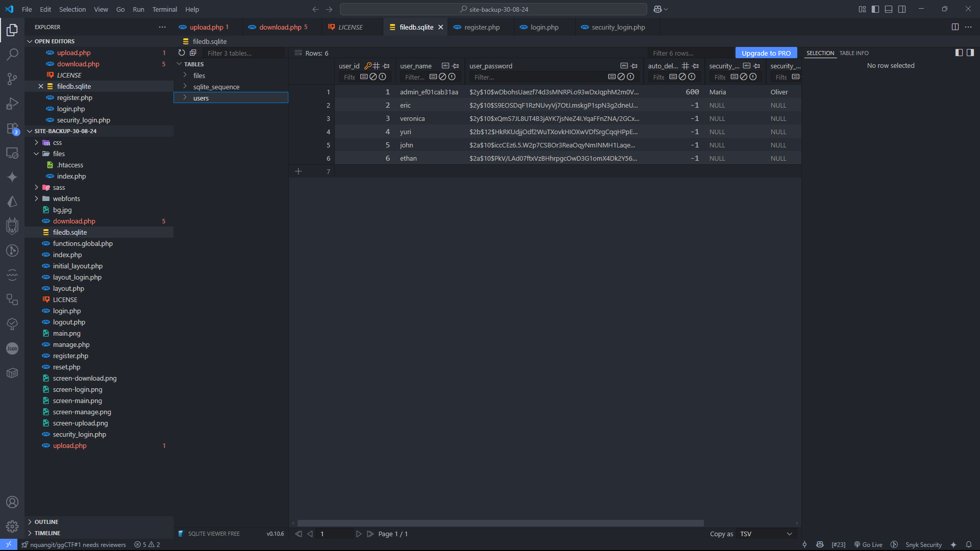The image size is (980, 551).
Task: Close the filedb.sqlite tab
Action: click(440, 27)
